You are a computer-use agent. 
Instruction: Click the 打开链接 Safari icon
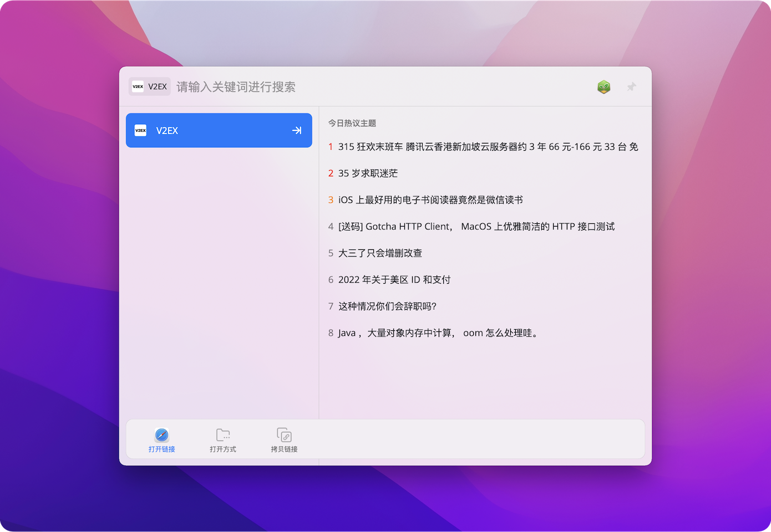pyautogui.click(x=162, y=435)
